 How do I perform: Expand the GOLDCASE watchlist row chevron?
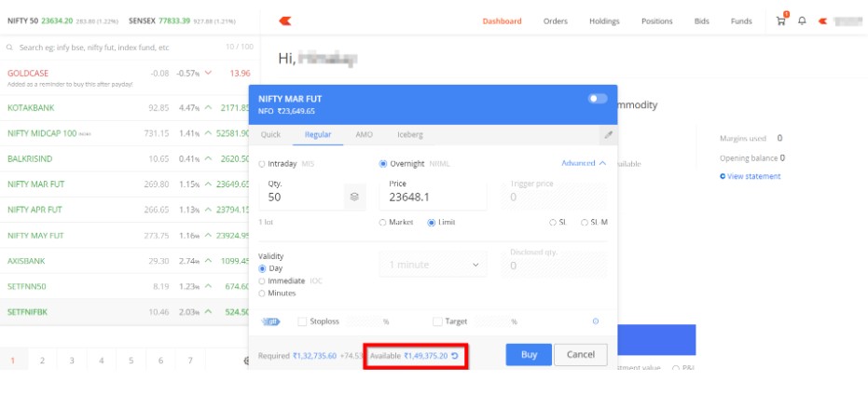(x=208, y=73)
